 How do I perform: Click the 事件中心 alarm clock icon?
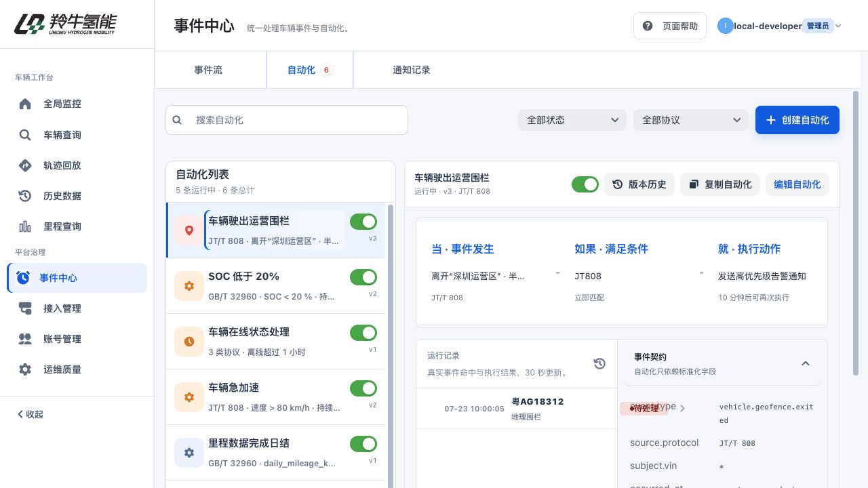[x=23, y=278]
